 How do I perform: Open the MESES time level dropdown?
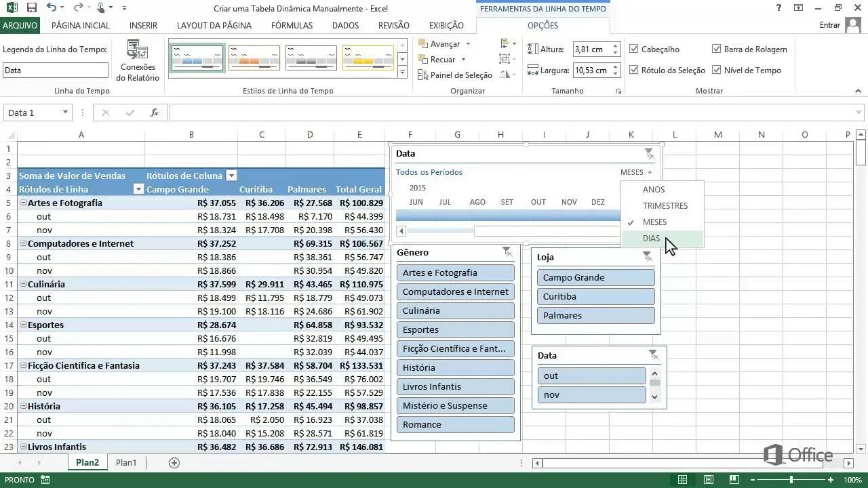pos(636,172)
